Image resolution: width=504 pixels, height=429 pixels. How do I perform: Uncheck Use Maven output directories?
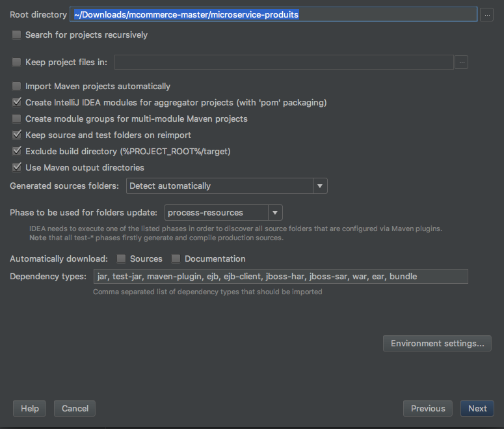click(17, 168)
